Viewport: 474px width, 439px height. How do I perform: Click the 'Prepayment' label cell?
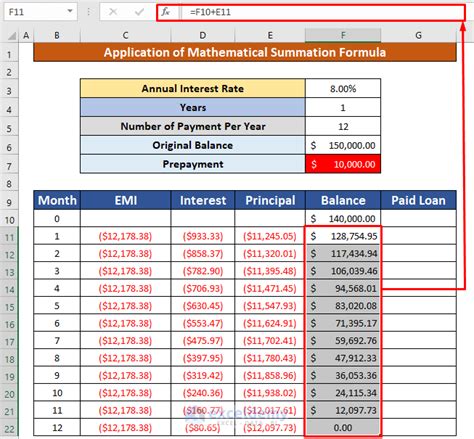tap(193, 164)
